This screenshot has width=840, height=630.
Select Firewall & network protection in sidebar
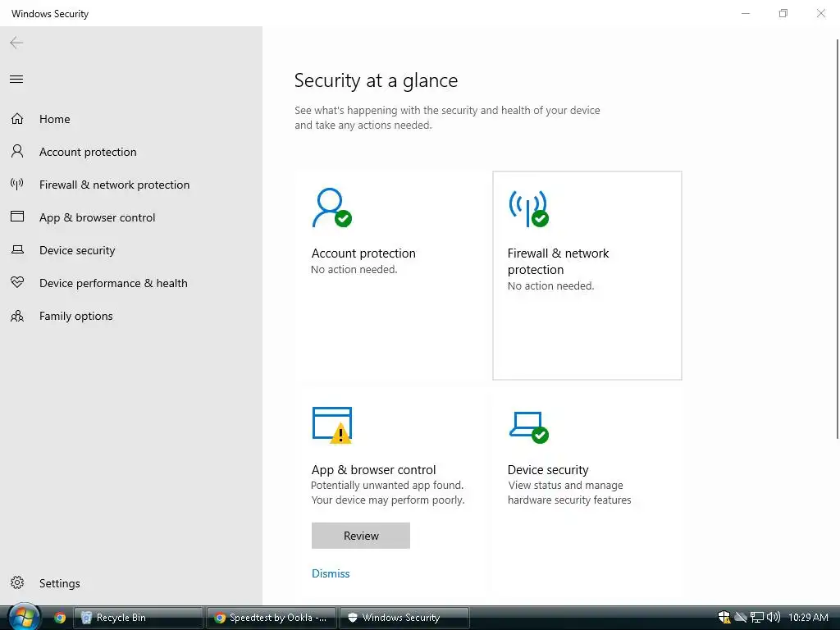click(x=131, y=185)
